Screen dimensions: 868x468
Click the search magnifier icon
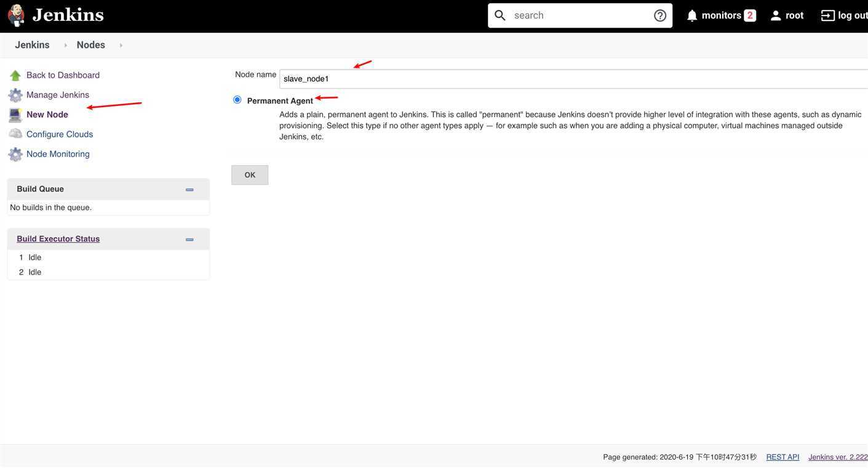tap(500, 15)
